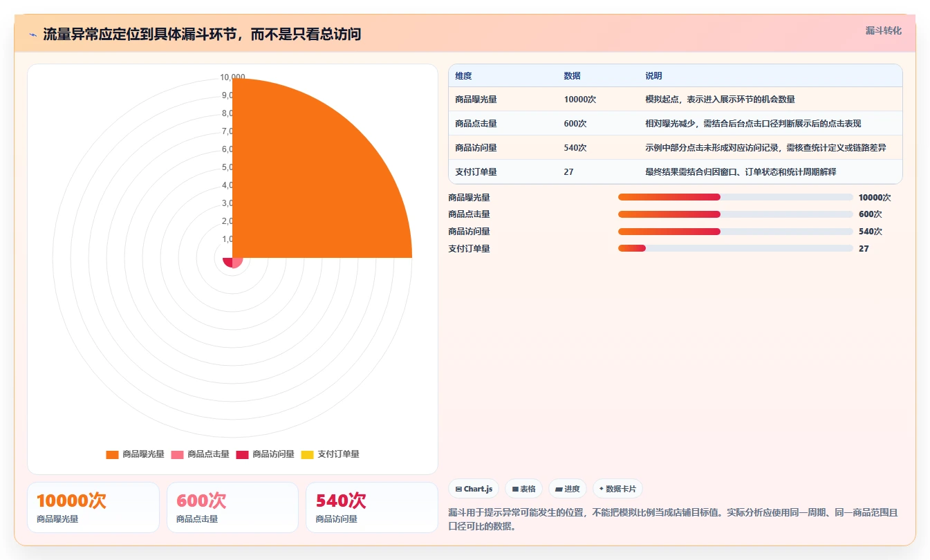The height and width of the screenshot is (560, 930).
Task: Click the 数据卡片 tag chip
Action: tap(617, 489)
